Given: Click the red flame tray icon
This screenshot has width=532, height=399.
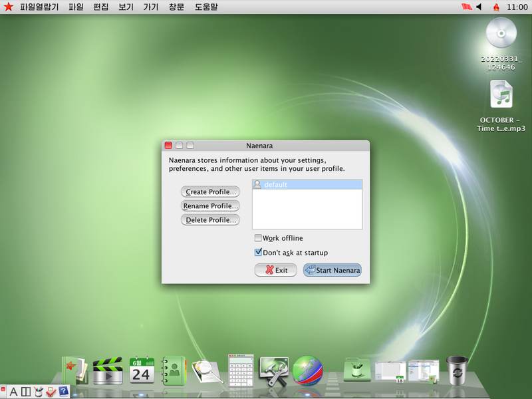Looking at the screenshot, I should [x=496, y=7].
